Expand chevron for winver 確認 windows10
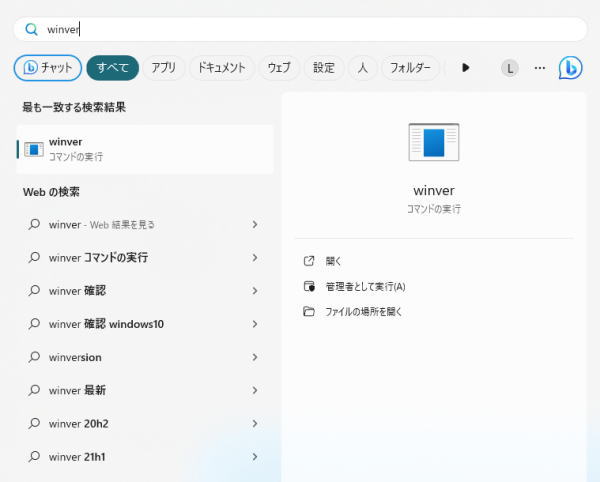The width and height of the screenshot is (600, 482). (255, 324)
